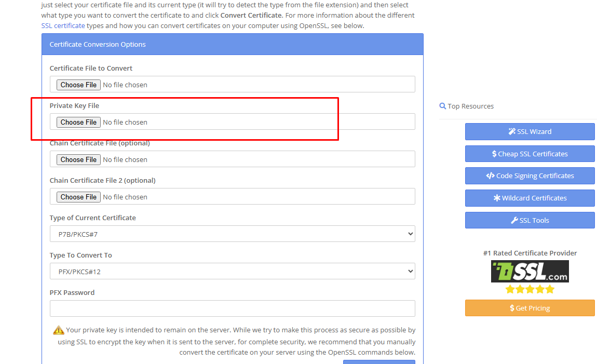Screen dimensions: 597x364
Task: Click the Private Key File label
Action: (74, 105)
